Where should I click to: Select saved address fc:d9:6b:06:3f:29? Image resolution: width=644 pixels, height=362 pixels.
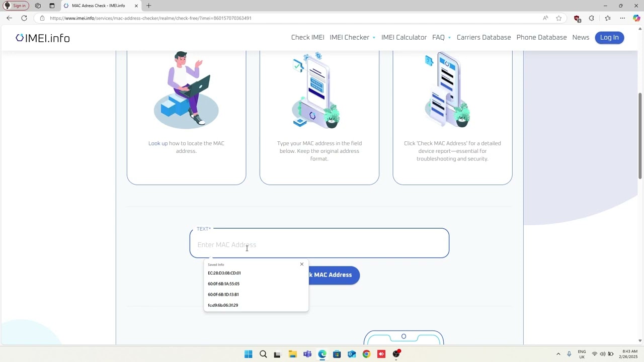(256, 305)
